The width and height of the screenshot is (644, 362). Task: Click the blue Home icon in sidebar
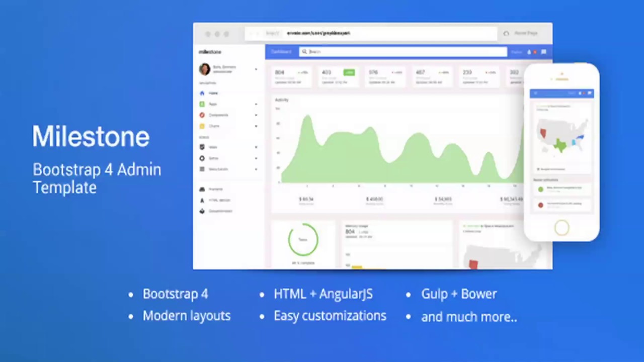202,94
